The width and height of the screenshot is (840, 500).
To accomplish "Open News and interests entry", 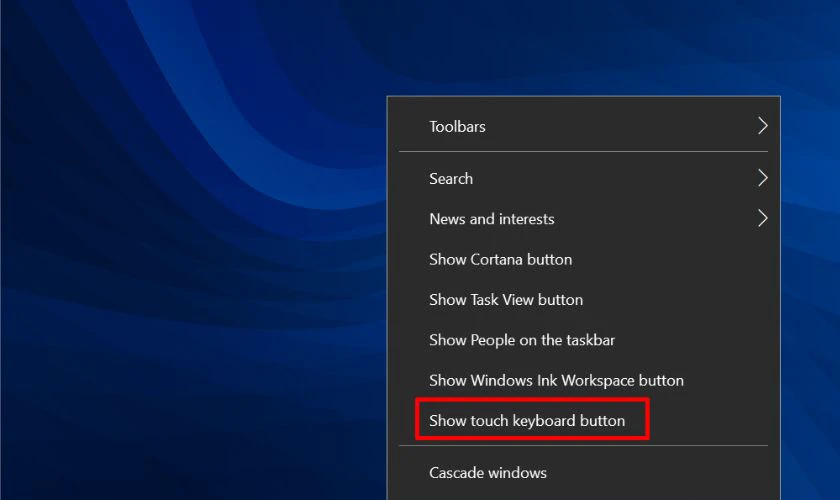I will 583,219.
